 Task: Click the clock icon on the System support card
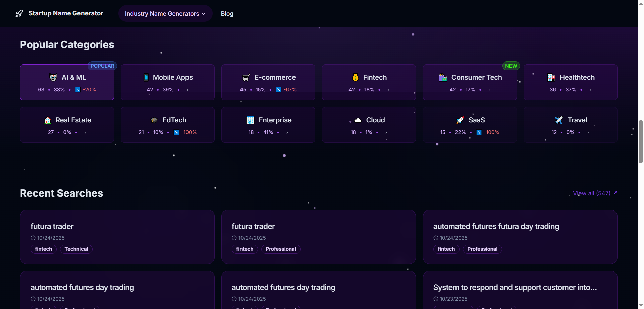point(435,299)
